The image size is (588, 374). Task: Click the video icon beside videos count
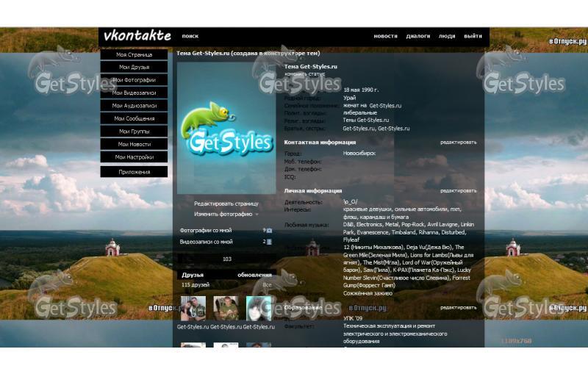(x=269, y=241)
